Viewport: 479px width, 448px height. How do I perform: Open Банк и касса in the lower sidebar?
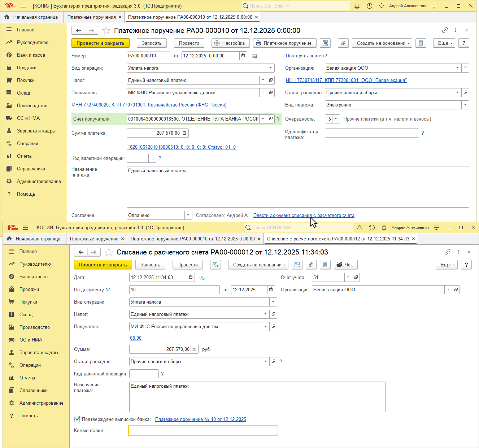point(34,277)
